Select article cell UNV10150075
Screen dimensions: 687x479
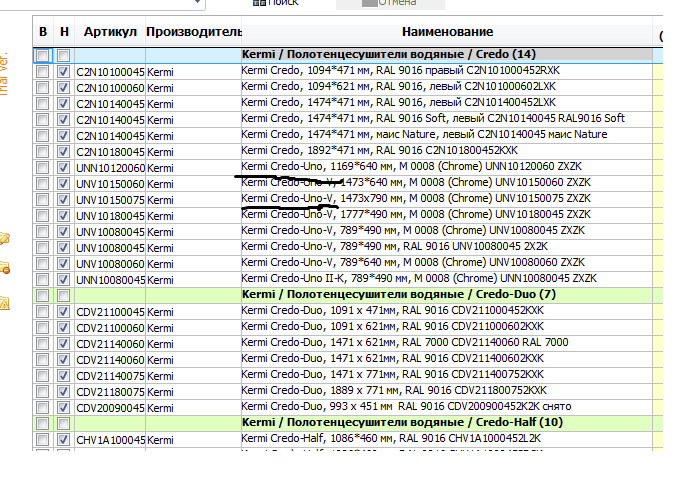pos(110,200)
